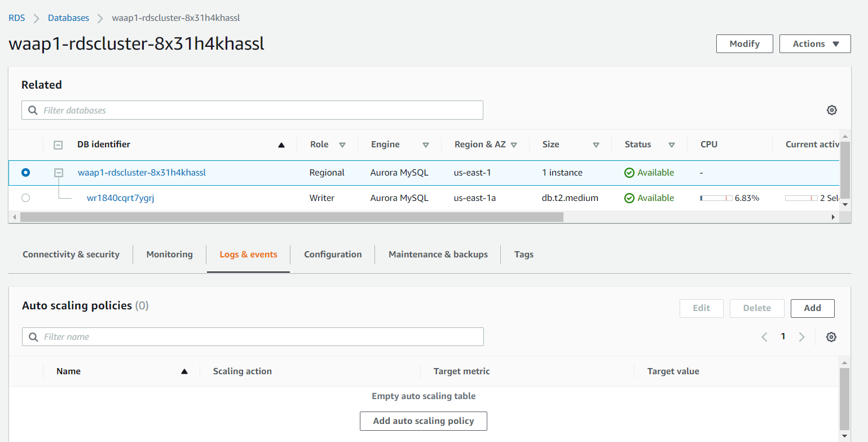This screenshot has width=868, height=442.
Task: Click Add in auto scaling policies
Action: tap(813, 308)
